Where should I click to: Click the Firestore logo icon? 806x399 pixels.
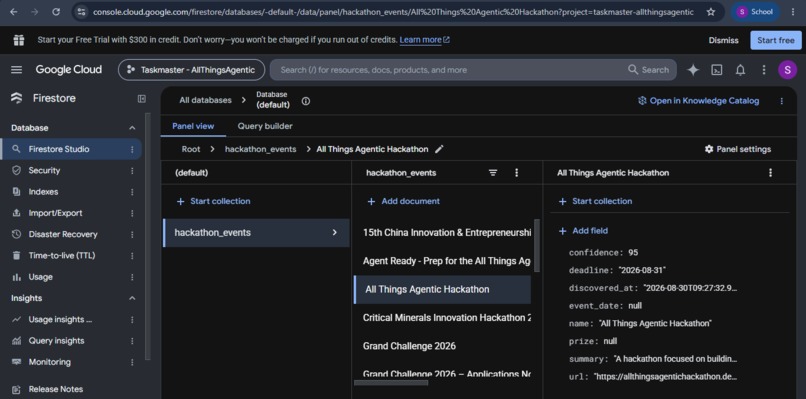click(x=16, y=98)
